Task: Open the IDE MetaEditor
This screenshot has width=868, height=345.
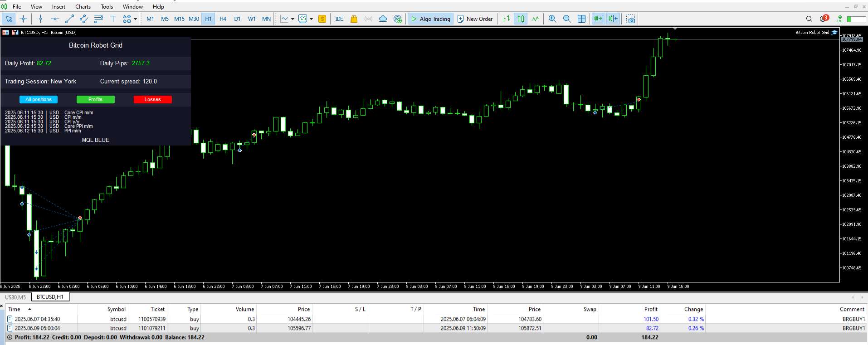Action: (x=339, y=19)
